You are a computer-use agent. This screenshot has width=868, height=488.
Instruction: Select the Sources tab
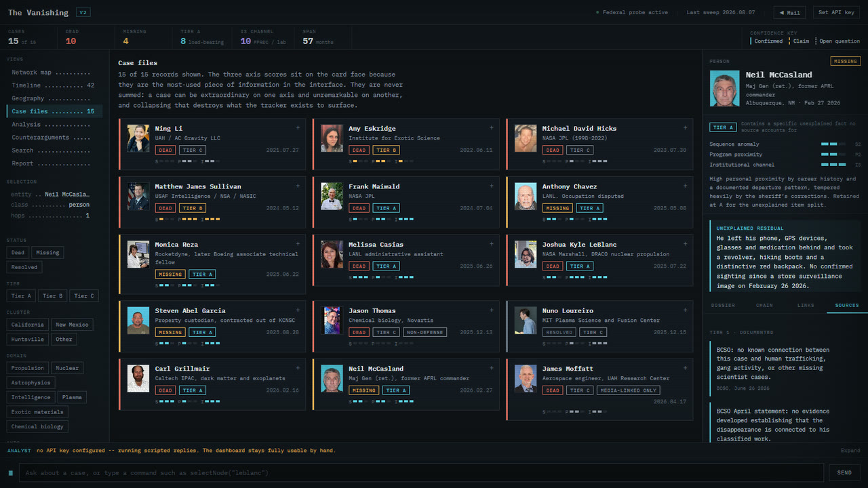(847, 306)
